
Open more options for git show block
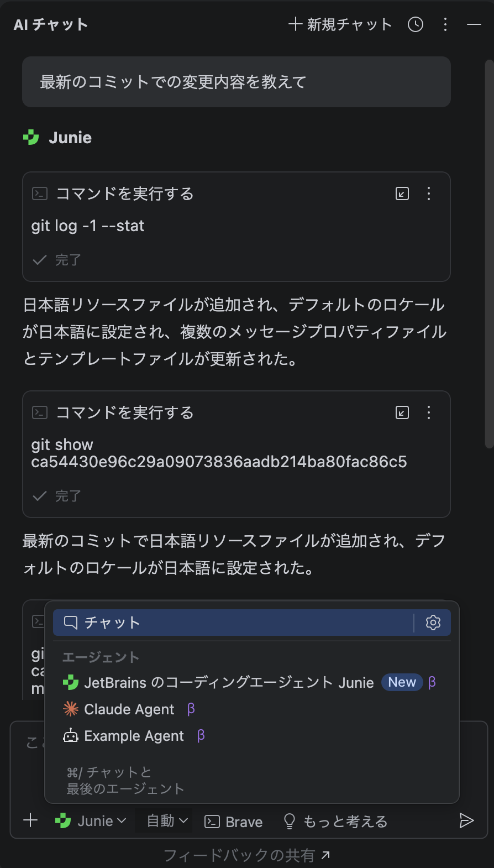coord(429,412)
